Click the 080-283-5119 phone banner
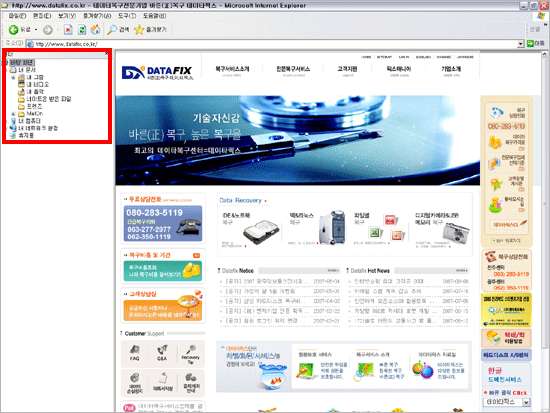This screenshot has width=550, height=413. [163, 223]
